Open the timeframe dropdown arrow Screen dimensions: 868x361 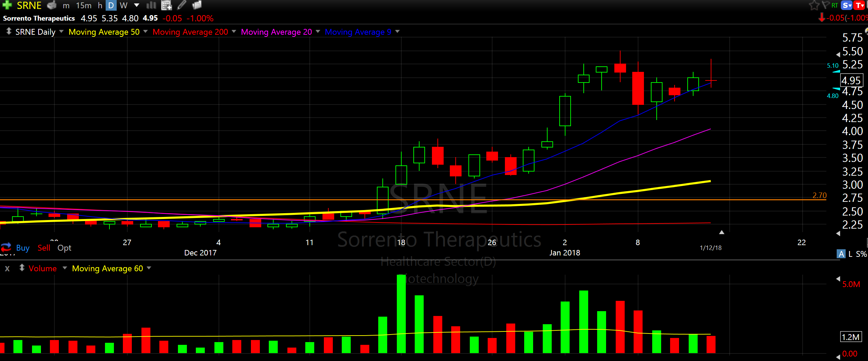(x=137, y=5)
